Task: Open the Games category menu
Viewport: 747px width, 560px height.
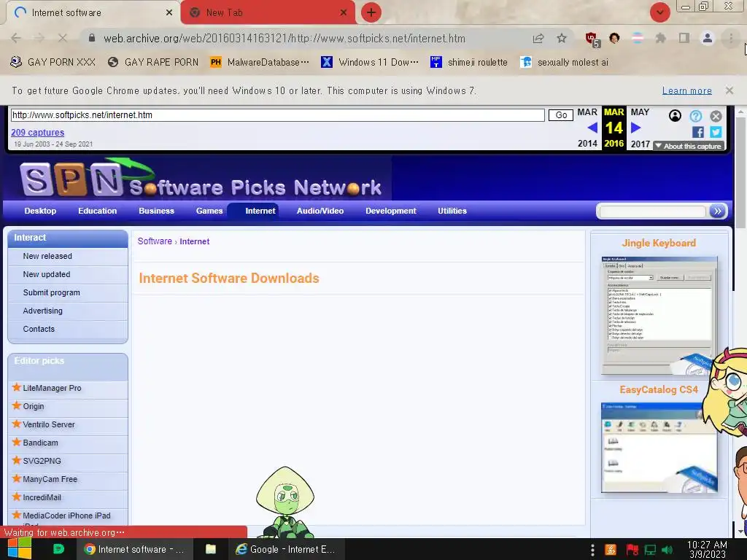Action: point(209,211)
